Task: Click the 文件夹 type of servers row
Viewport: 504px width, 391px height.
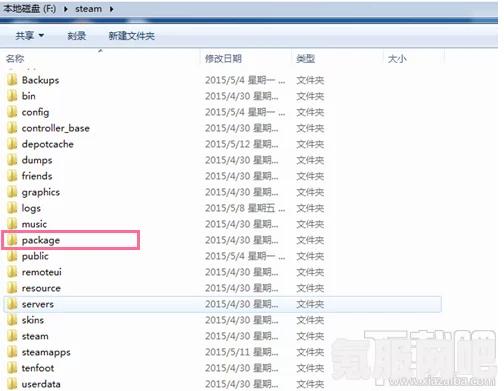Action: (310, 304)
